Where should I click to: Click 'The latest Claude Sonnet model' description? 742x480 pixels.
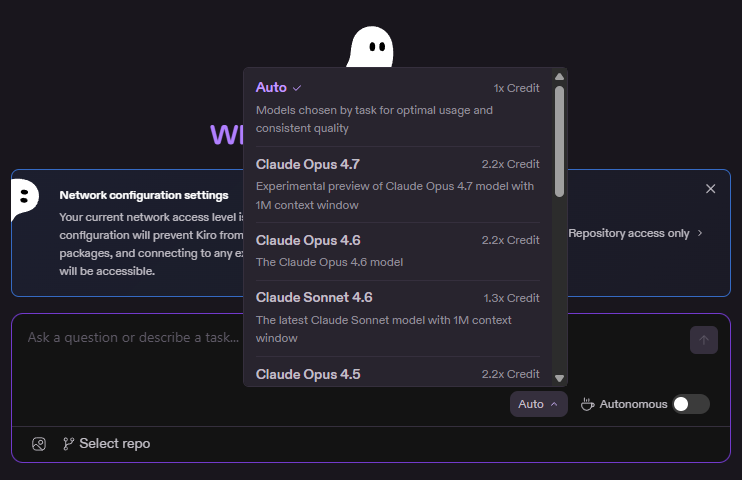coord(384,329)
